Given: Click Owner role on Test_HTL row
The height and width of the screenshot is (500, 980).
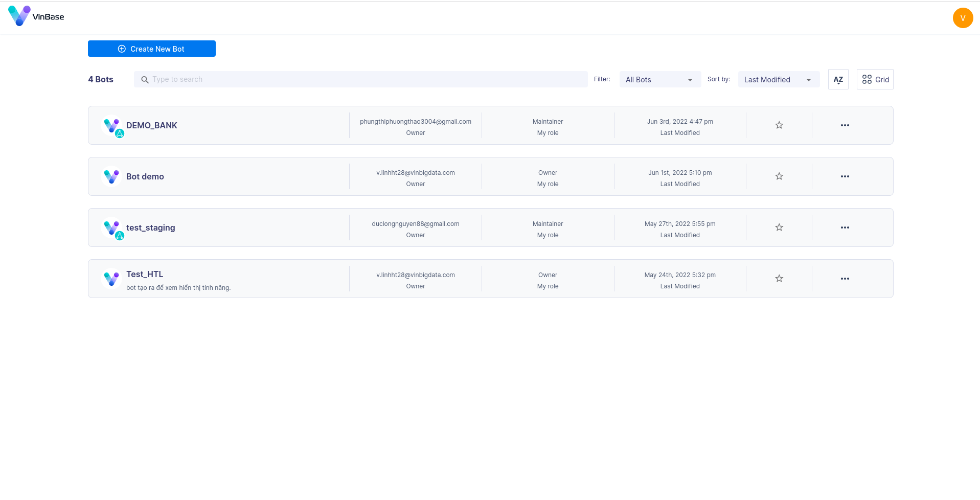Looking at the screenshot, I should (x=548, y=275).
